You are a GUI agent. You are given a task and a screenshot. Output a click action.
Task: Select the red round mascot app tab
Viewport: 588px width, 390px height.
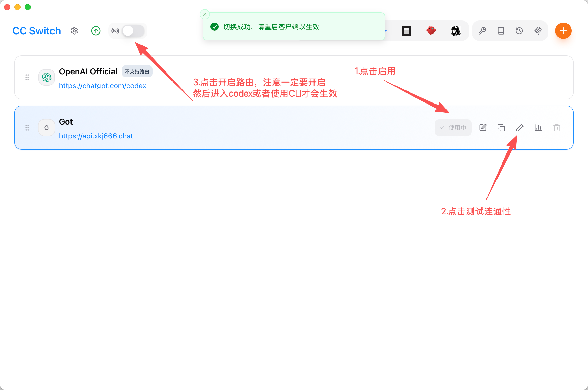tap(431, 31)
